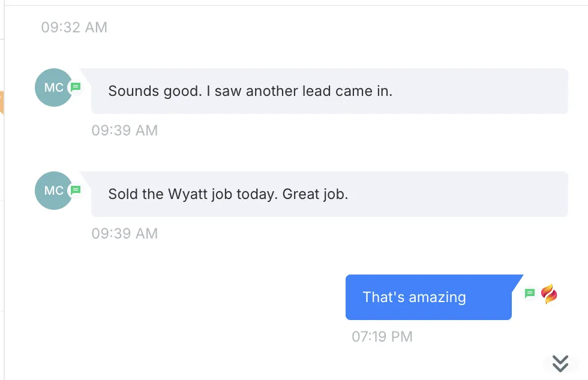Click the 09:39 AM timestamp under 'Sounds good'
Screen dimensions: 588x380
[x=124, y=131]
